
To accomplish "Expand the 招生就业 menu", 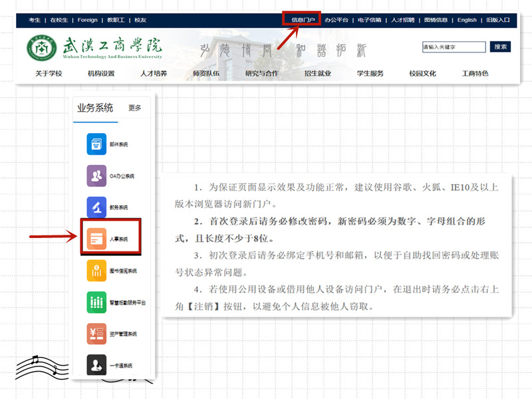I will click(x=317, y=74).
